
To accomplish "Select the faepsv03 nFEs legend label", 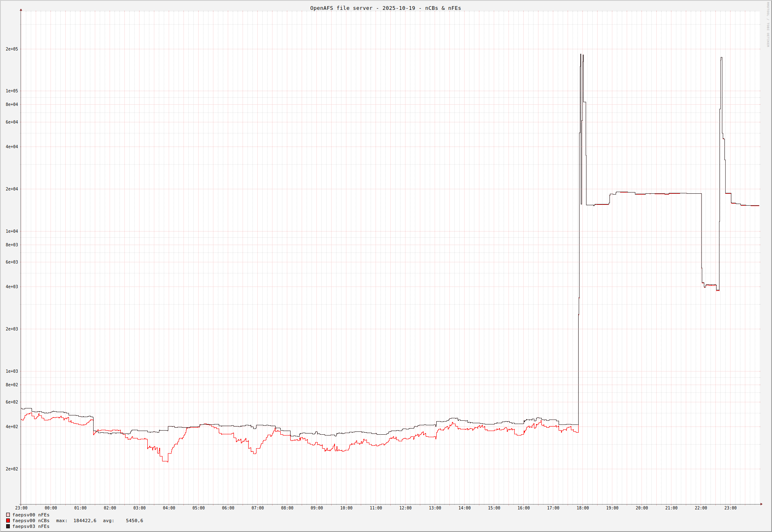I will pos(31,526).
